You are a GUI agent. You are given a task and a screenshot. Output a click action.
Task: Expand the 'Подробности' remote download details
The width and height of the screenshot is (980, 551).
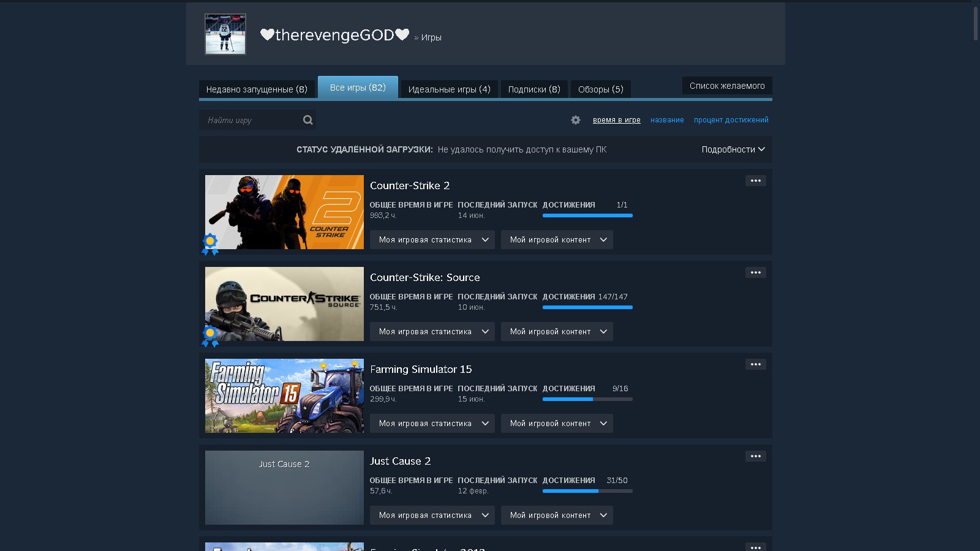733,149
